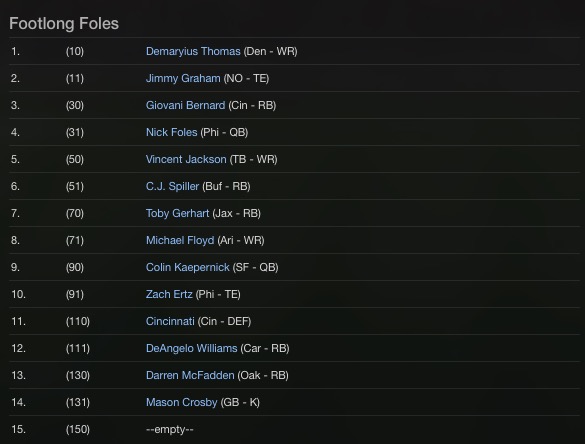Select Cincinnati defense link
The image size is (585, 444).
[170, 321]
